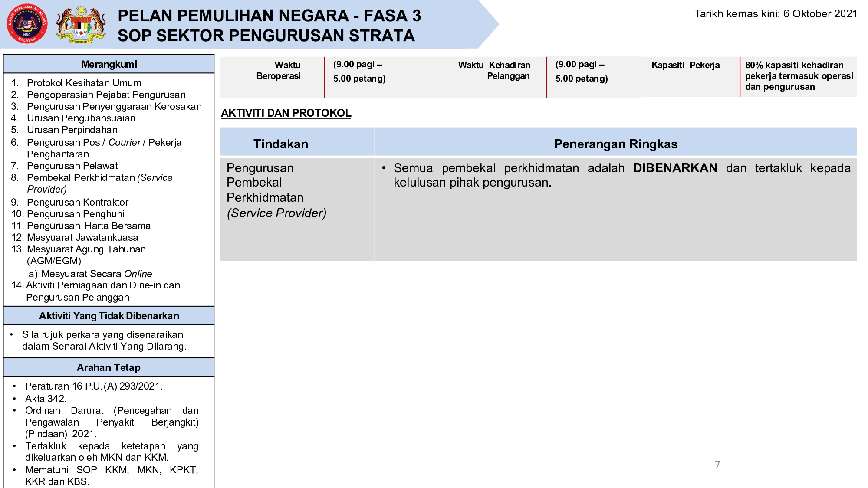Image resolution: width=868 pixels, height=488 pixels.
Task: Select Protokol Kesihatan Umum list item
Action: [x=84, y=83]
